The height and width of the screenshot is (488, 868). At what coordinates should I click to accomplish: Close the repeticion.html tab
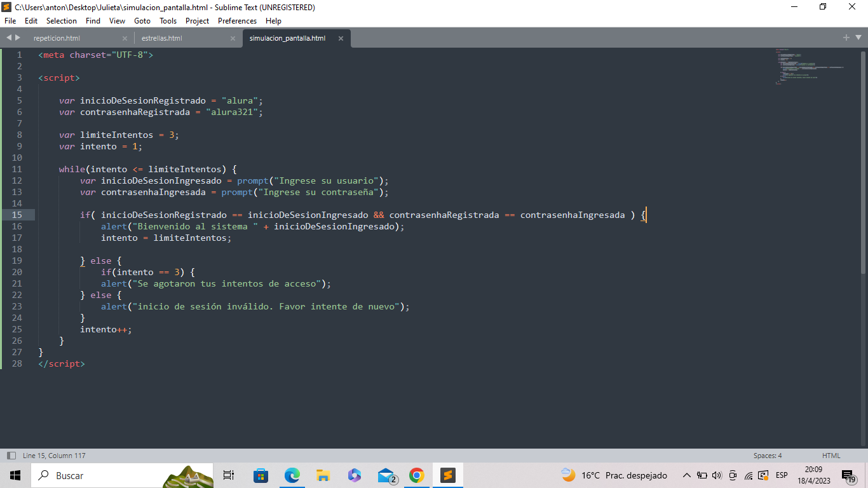125,38
